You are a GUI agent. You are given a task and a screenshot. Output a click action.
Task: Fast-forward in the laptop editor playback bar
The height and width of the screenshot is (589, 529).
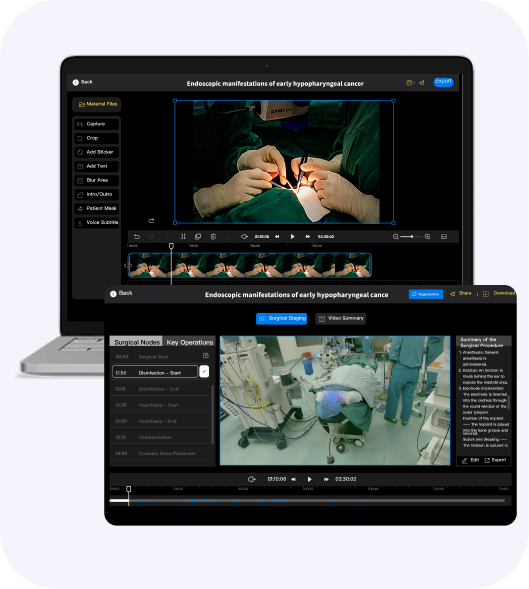coord(308,236)
